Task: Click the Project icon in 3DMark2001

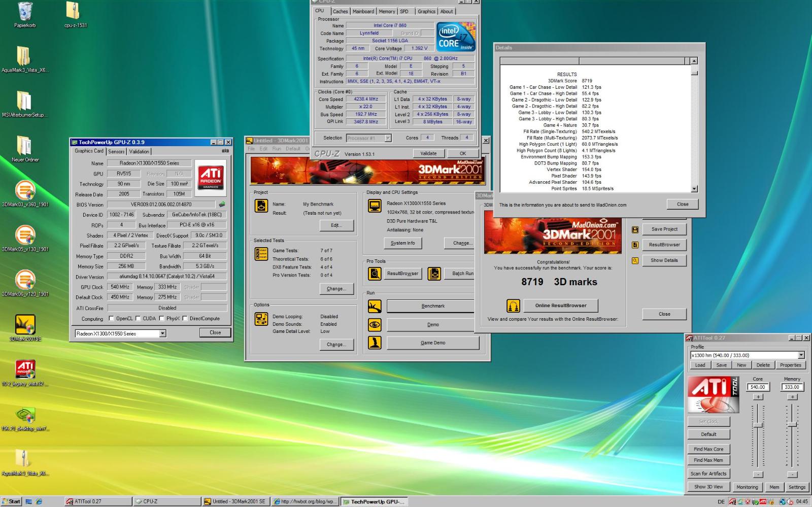Action: 261,206
